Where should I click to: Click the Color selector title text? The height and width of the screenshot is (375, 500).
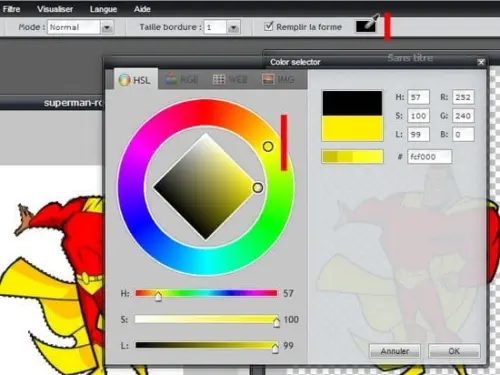pos(295,62)
